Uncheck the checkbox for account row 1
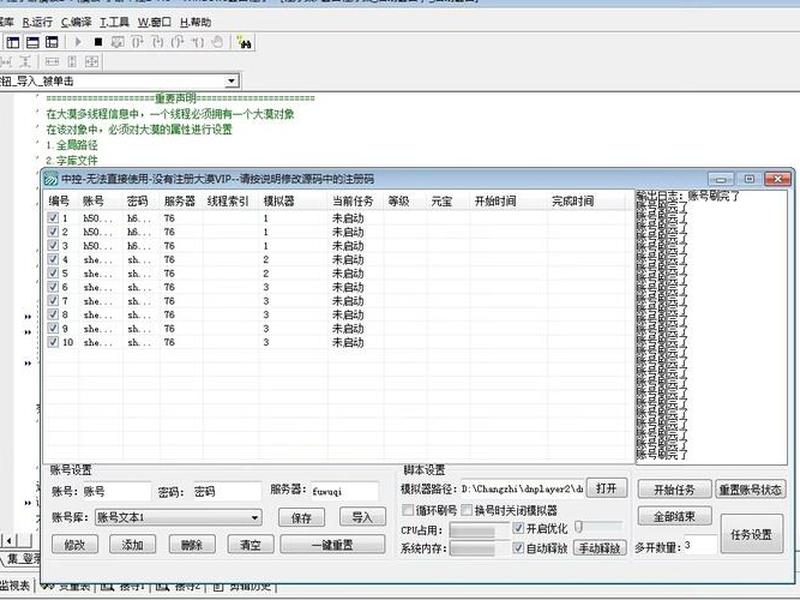Screen dimensions: 800x600 (53, 218)
